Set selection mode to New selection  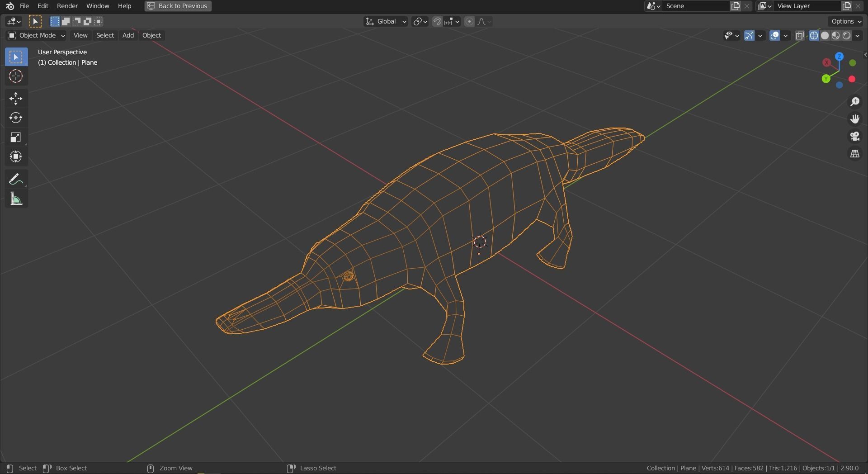(55, 21)
